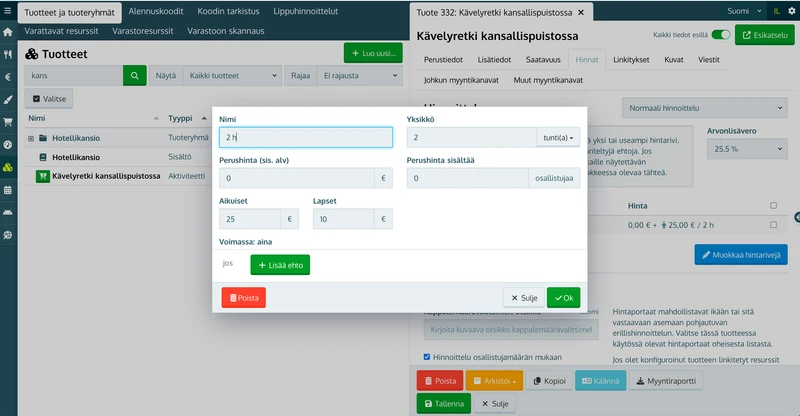Sort by Nimi column arrow

(x=156, y=118)
